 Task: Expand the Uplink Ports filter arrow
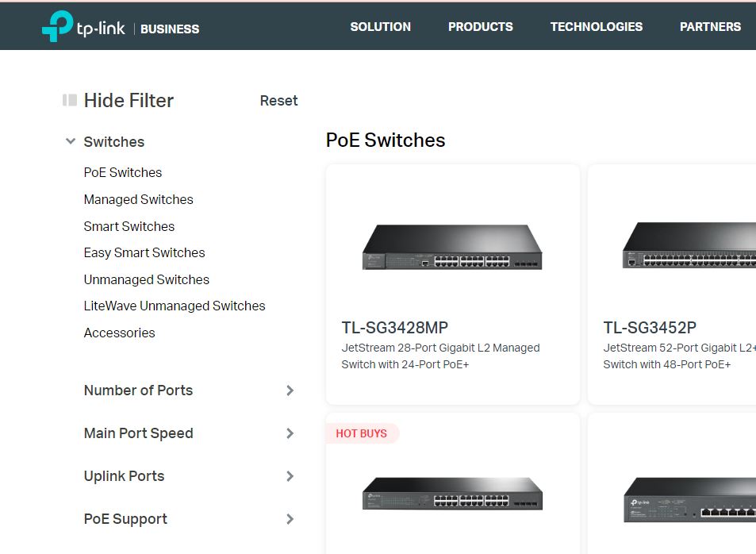(x=290, y=476)
